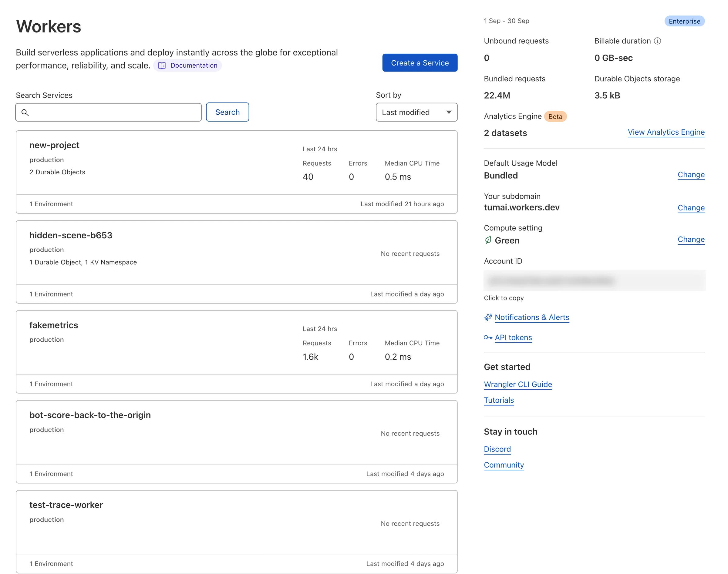The width and height of the screenshot is (728, 574).
Task: Click the 1.6k requests value for fakemetrics
Action: tap(310, 357)
